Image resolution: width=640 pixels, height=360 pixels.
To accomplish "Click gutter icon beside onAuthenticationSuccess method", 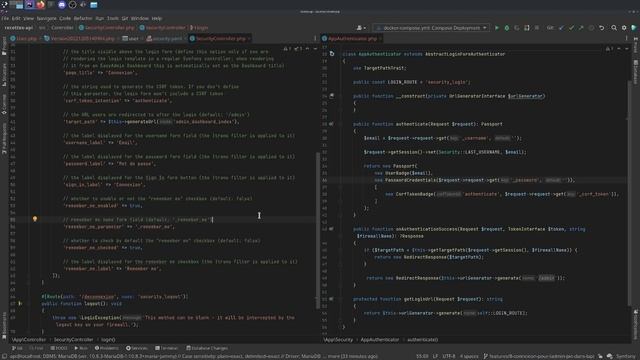I will tap(331, 229).
